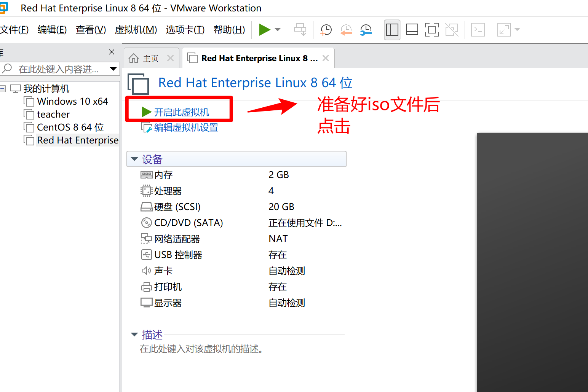Select 我的计算机 in the library tree

coord(46,89)
